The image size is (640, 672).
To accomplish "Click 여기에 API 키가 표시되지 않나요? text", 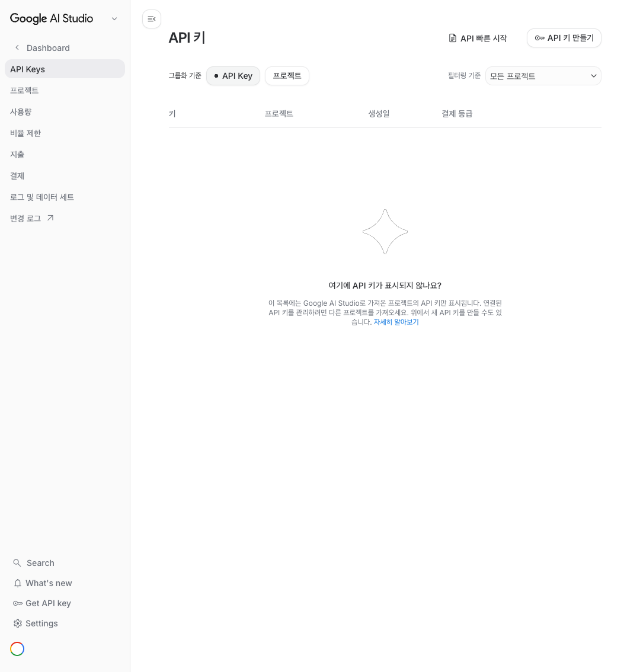I will tap(385, 286).
